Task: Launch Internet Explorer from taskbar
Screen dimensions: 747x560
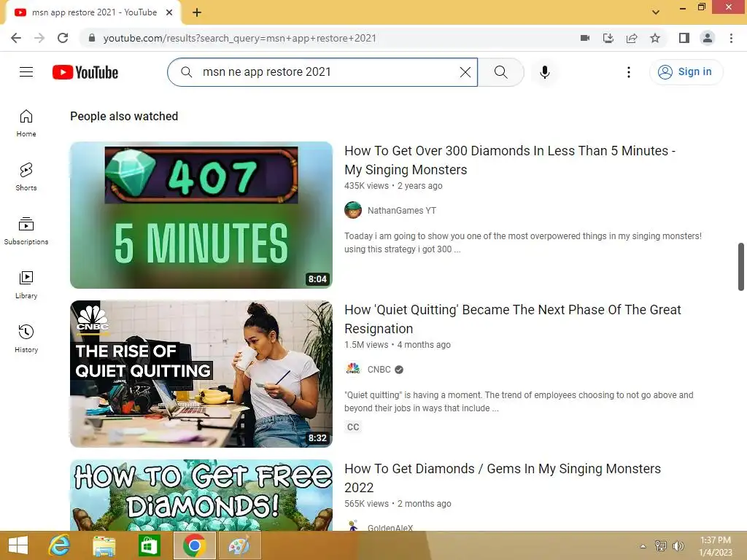Action: tap(60, 545)
